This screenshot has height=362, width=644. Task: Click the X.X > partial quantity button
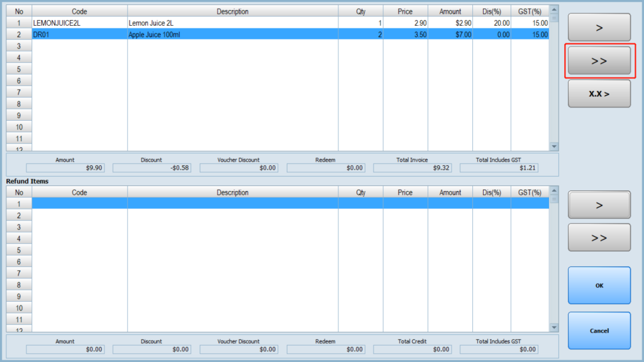[x=599, y=94]
